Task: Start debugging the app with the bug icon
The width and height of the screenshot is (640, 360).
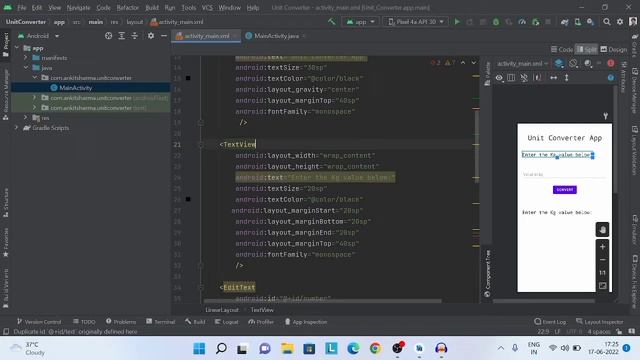Action: point(496,22)
